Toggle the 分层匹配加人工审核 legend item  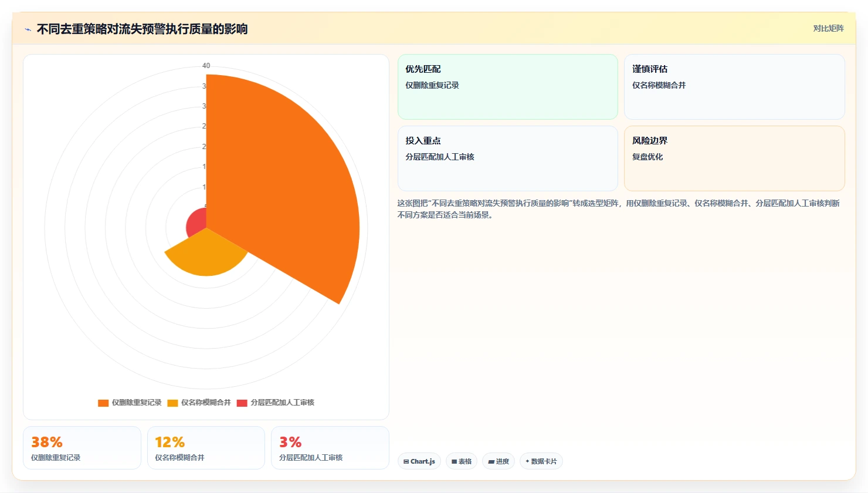tap(275, 403)
